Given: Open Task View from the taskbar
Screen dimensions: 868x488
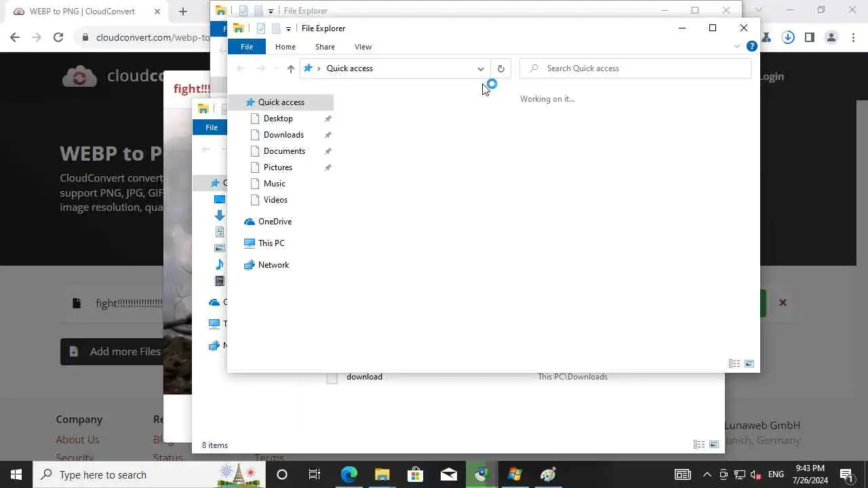Looking at the screenshot, I should pos(315,474).
